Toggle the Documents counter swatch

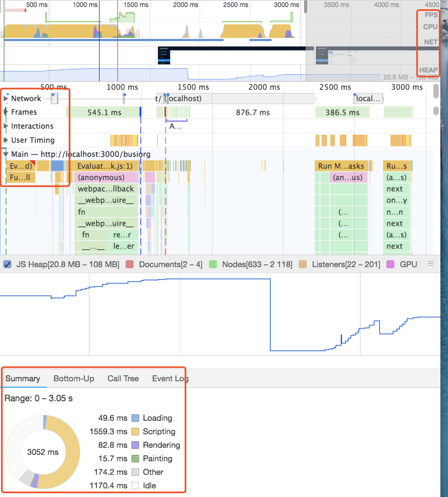click(129, 264)
